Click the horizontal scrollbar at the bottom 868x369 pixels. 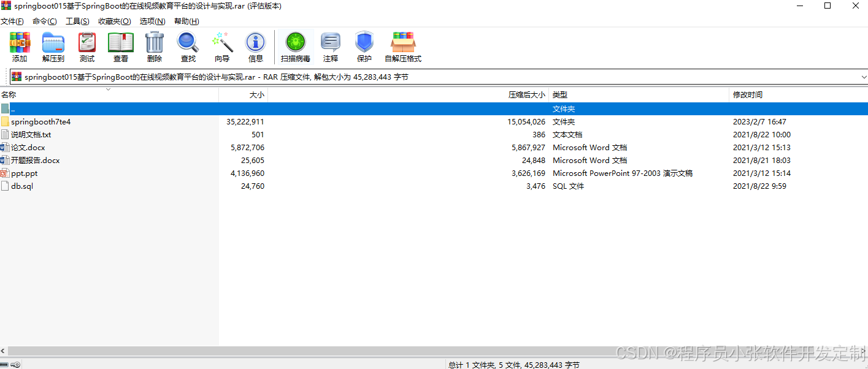[434, 351]
